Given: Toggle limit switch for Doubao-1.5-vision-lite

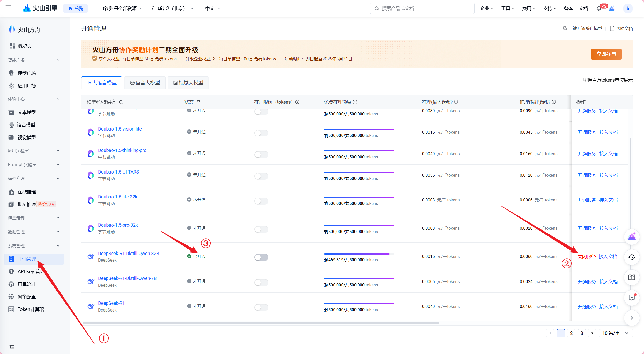Looking at the screenshot, I should 261,133.
